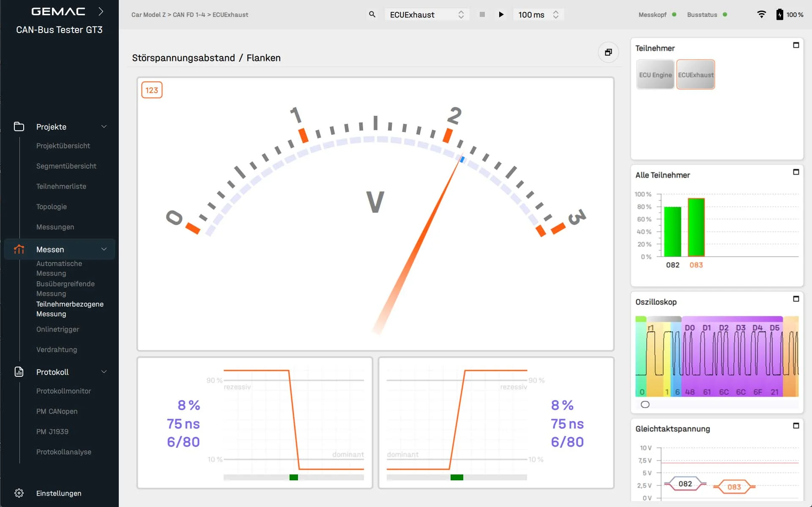Viewport: 812px width, 507px height.
Task: Adjust the 100 ms interval stepper
Action: tap(556, 14)
